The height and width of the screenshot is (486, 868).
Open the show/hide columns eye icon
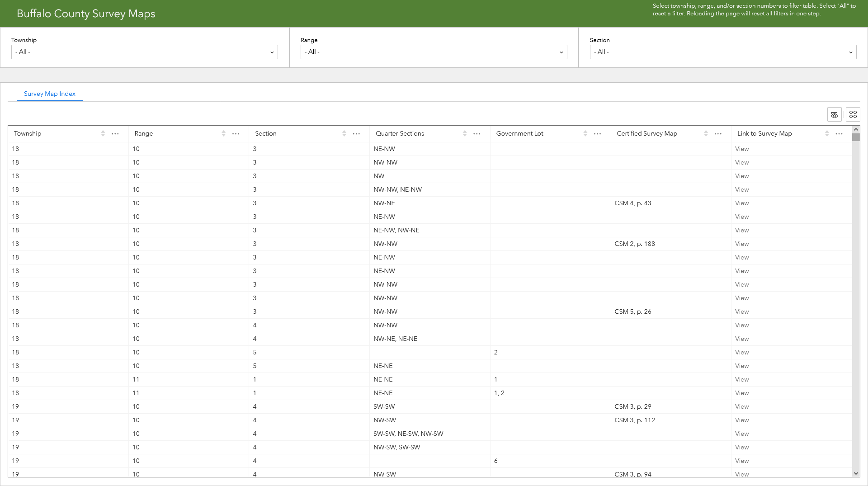tap(834, 114)
